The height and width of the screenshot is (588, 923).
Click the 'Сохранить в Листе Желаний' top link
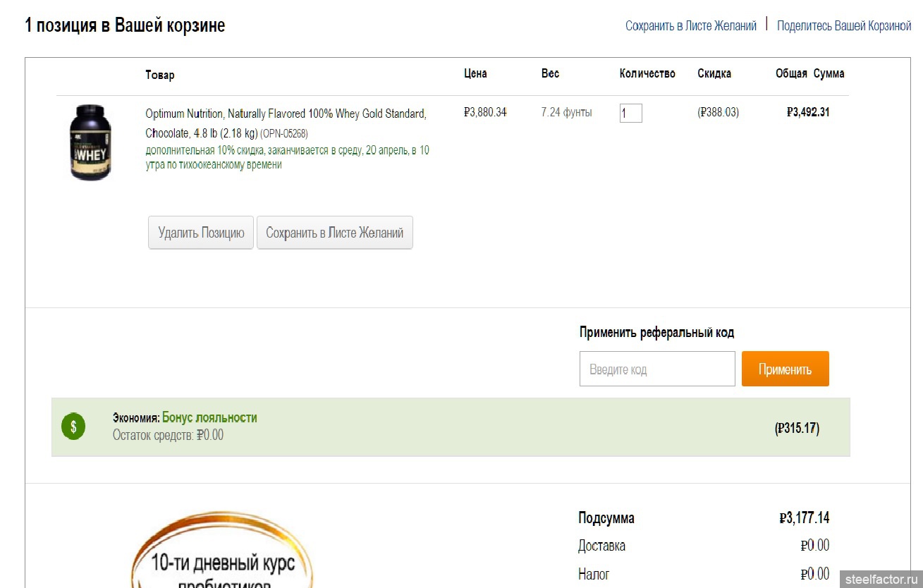point(691,26)
